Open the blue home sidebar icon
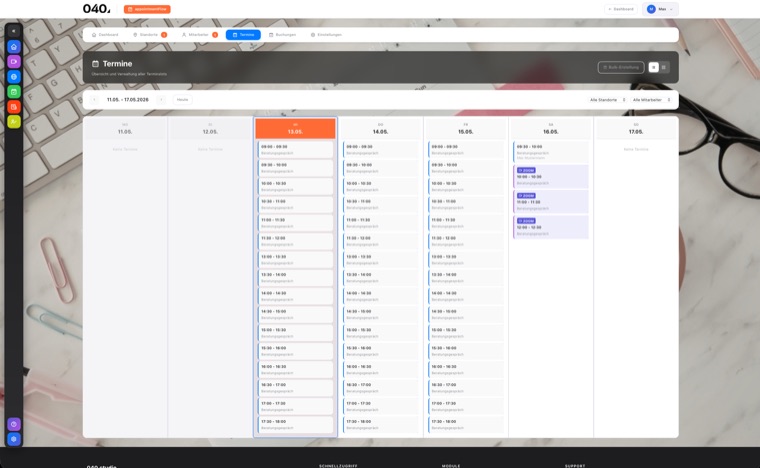 point(14,47)
